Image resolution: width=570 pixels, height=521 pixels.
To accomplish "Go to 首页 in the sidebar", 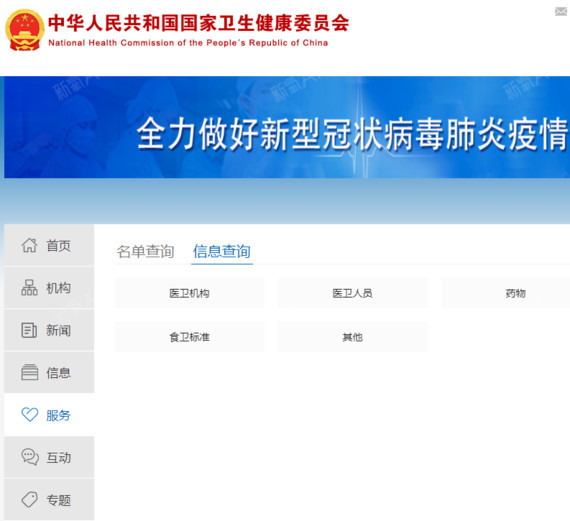I will [x=58, y=246].
